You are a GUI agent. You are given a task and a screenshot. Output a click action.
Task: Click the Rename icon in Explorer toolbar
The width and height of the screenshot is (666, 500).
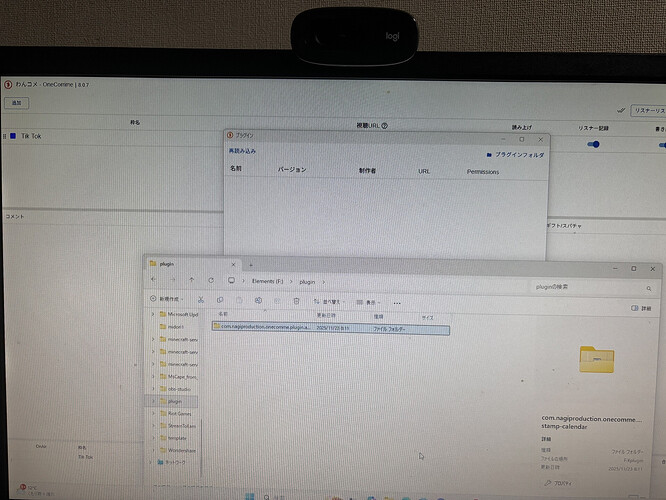pos(258,301)
